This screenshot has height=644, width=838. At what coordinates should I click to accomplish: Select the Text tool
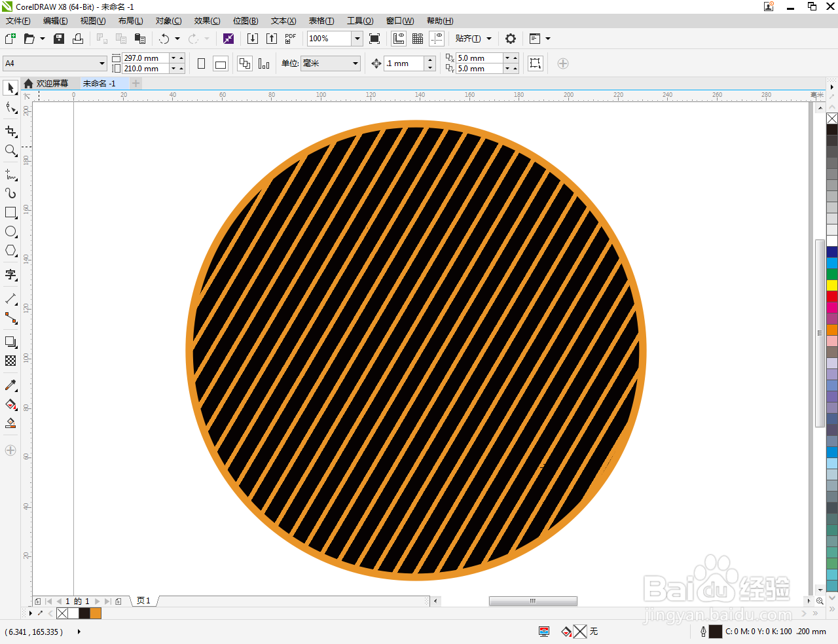click(10, 275)
